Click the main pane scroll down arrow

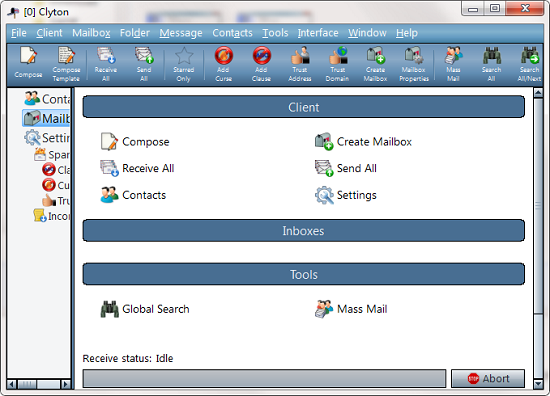(x=538, y=384)
